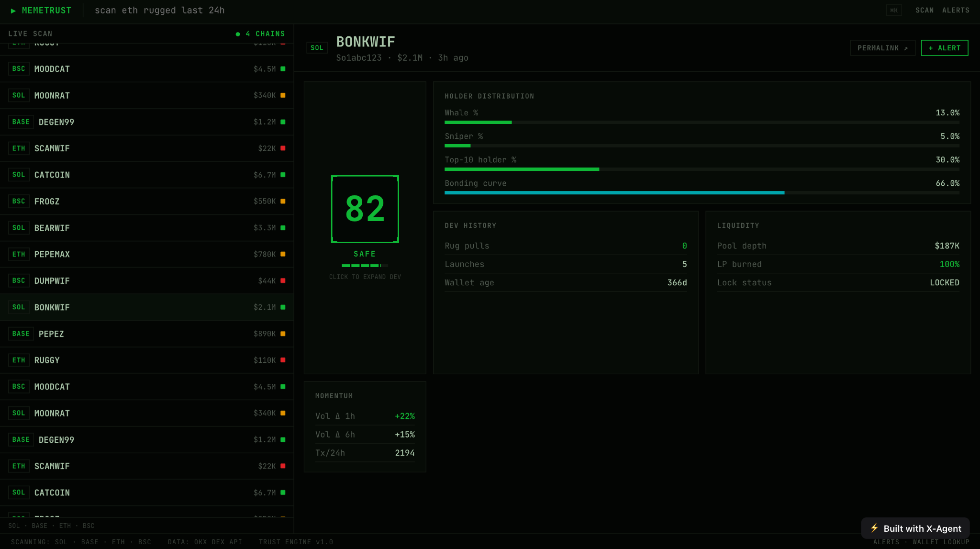This screenshot has width=980, height=549.
Task: Select PEPEMAX token row
Action: click(x=147, y=254)
